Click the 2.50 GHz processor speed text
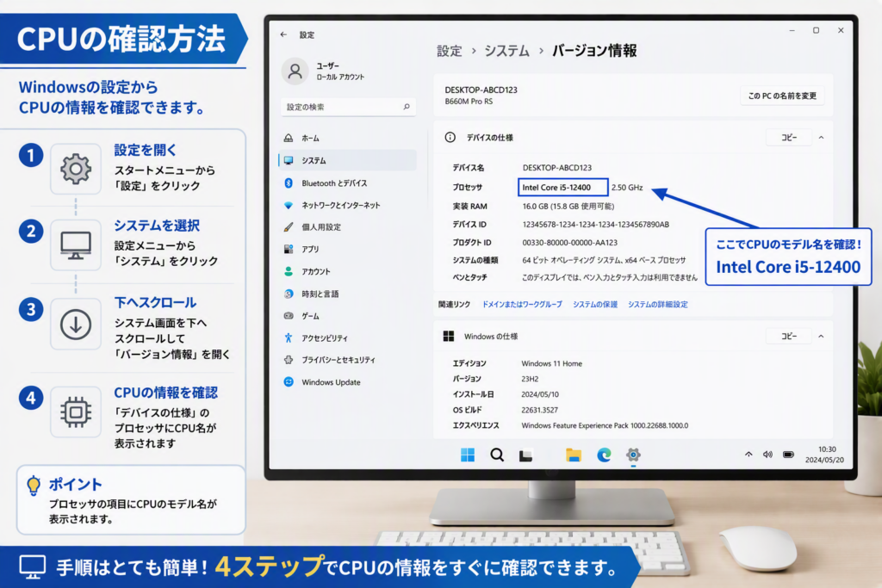 click(x=627, y=187)
